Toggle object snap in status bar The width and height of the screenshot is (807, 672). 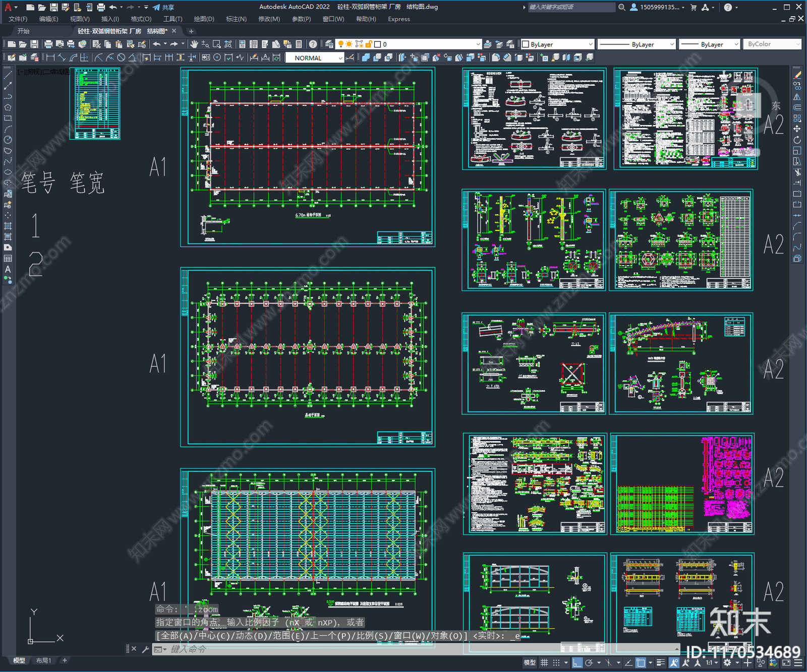[641, 662]
